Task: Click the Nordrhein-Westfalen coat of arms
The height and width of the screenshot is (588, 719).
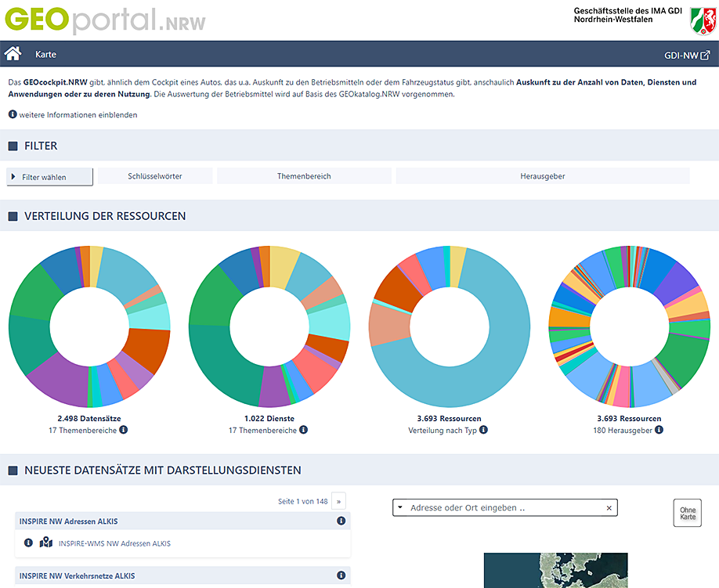Action: click(x=703, y=20)
